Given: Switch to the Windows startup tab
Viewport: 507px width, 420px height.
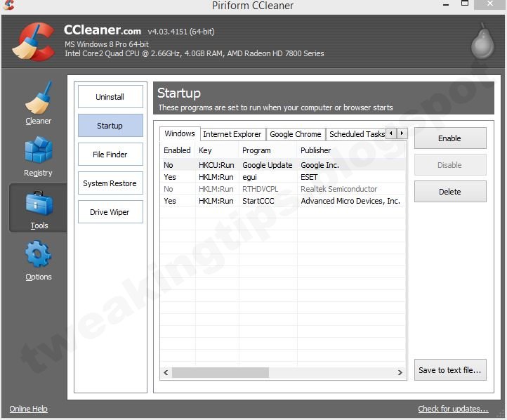Looking at the screenshot, I should [180, 133].
